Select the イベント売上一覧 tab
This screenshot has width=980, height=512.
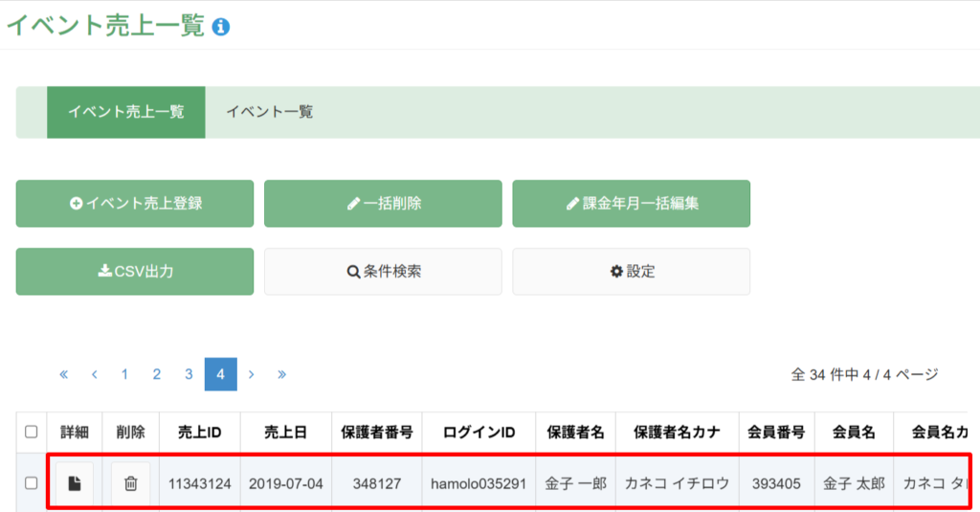pos(126,112)
